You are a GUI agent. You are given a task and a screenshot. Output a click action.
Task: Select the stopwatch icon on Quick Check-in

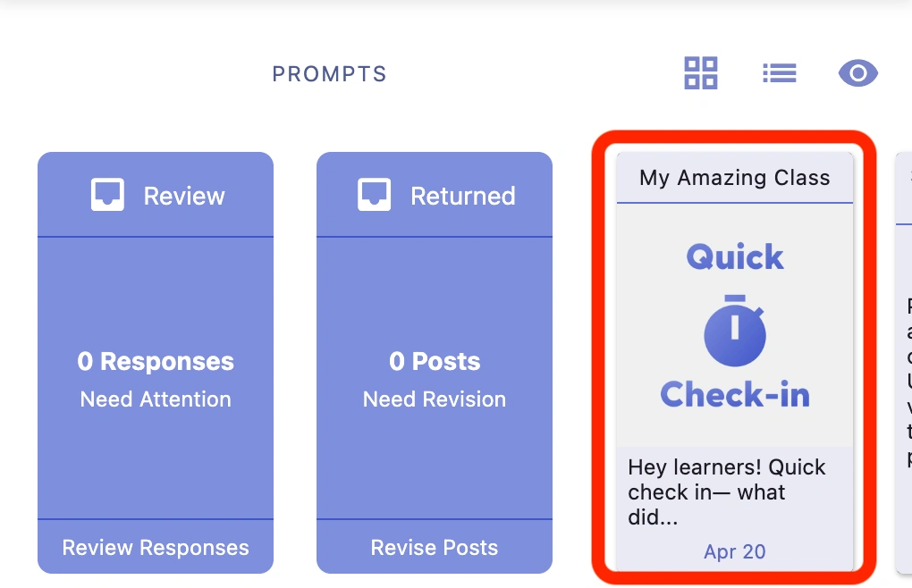(735, 332)
